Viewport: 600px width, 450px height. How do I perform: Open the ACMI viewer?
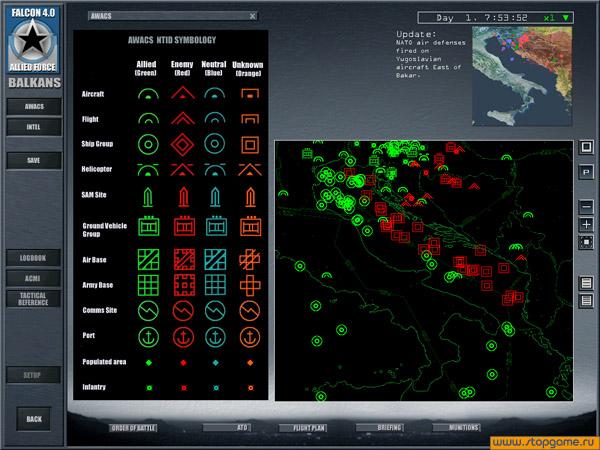coord(33,277)
